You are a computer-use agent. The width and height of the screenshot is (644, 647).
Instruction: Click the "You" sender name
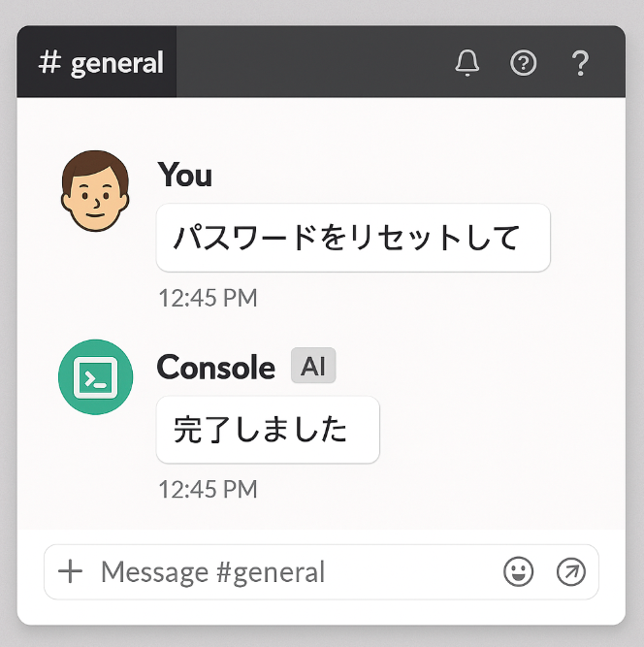[x=184, y=175]
